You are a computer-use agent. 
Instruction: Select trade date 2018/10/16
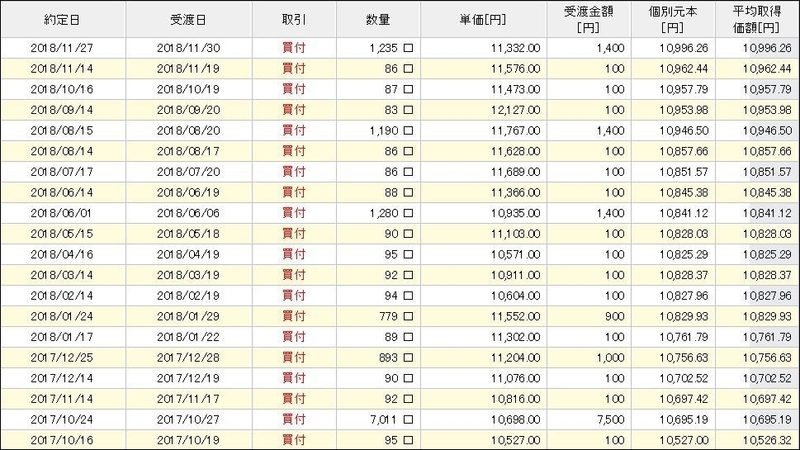pyautogui.click(x=62, y=89)
